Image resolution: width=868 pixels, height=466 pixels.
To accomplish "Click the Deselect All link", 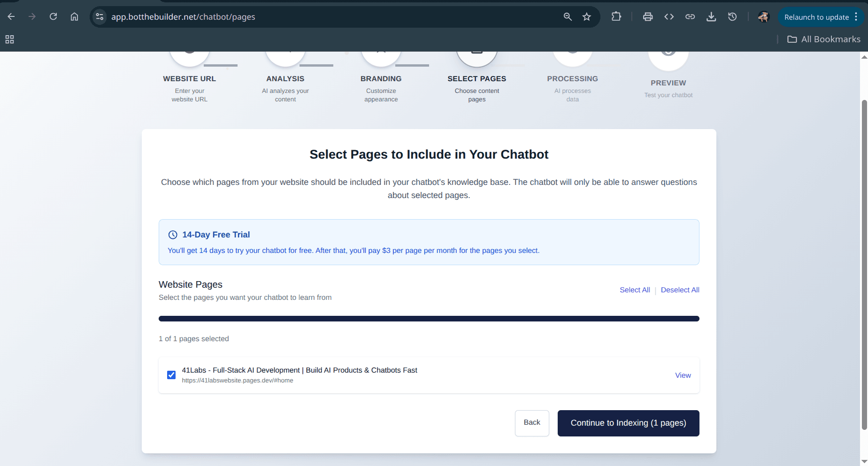I will click(x=680, y=290).
